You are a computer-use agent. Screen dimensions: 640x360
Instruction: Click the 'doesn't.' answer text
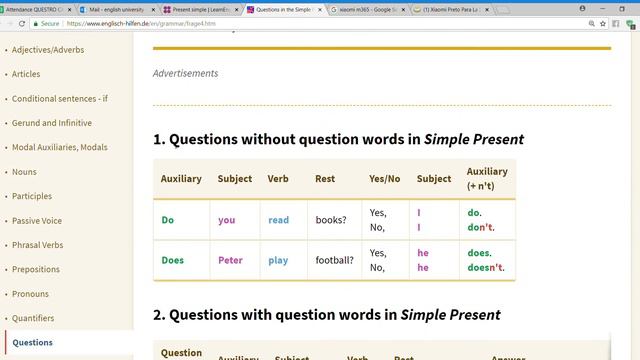[486, 268]
